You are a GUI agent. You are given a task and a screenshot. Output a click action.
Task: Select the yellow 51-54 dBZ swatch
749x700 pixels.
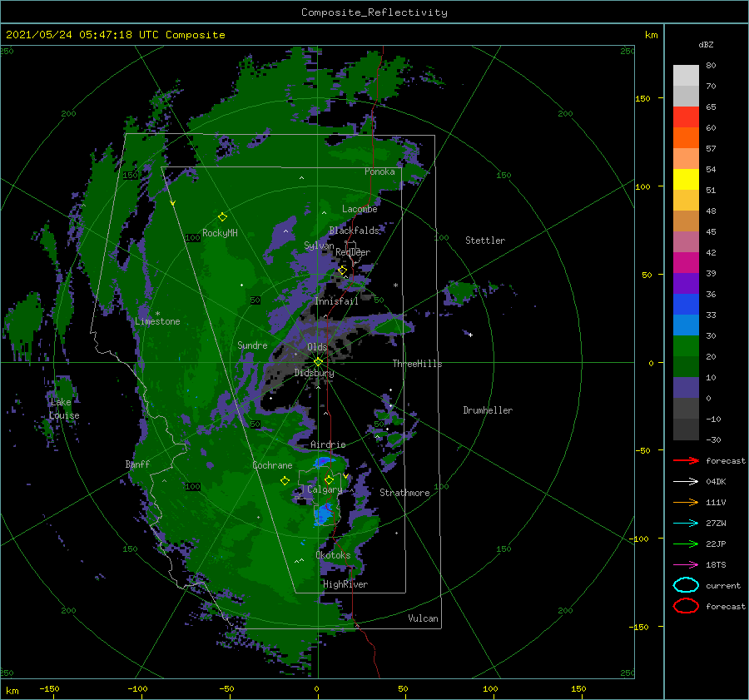point(686,180)
